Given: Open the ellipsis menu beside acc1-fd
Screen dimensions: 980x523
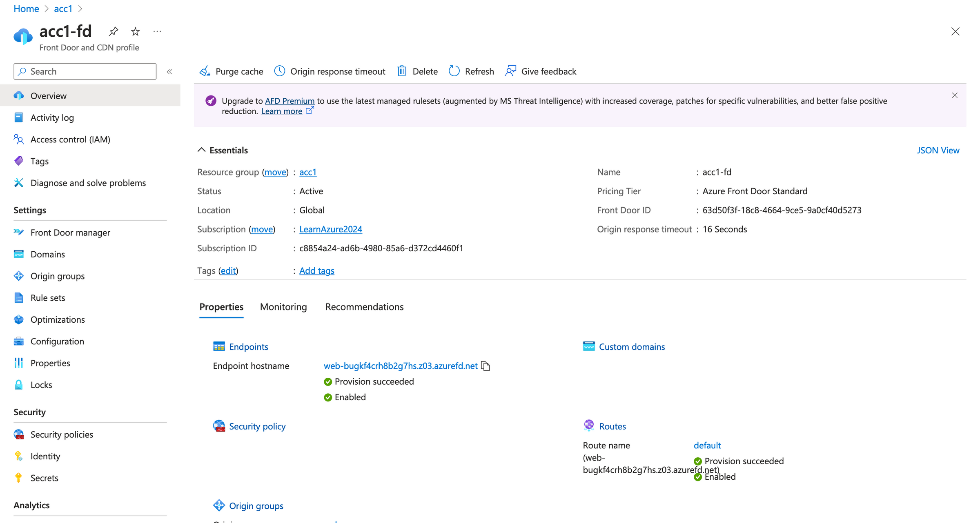Looking at the screenshot, I should pyautogui.click(x=157, y=31).
